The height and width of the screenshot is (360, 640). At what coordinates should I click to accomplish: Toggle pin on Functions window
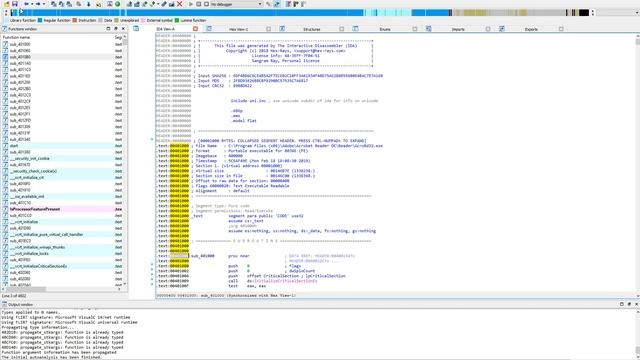[x=116, y=29]
